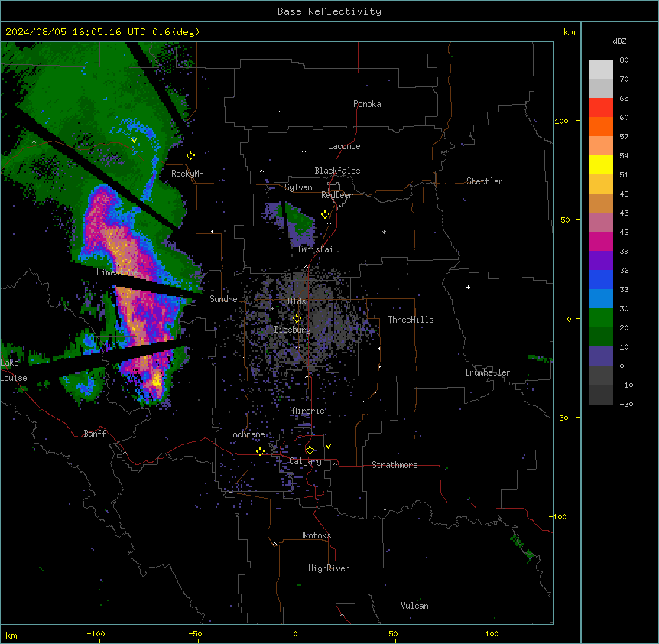
Task: Click the km unit label at top right
Action: 569,32
